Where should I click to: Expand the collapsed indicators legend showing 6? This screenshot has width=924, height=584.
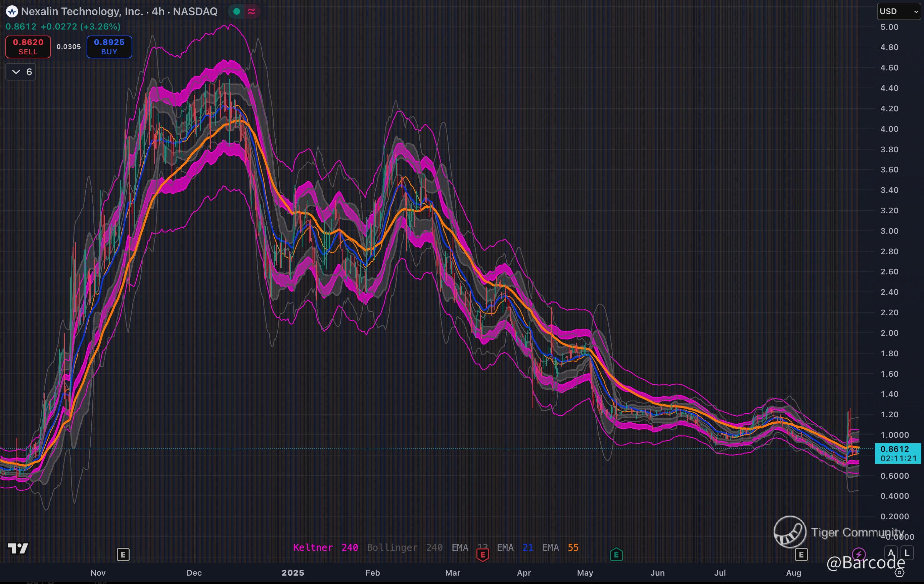coord(21,72)
